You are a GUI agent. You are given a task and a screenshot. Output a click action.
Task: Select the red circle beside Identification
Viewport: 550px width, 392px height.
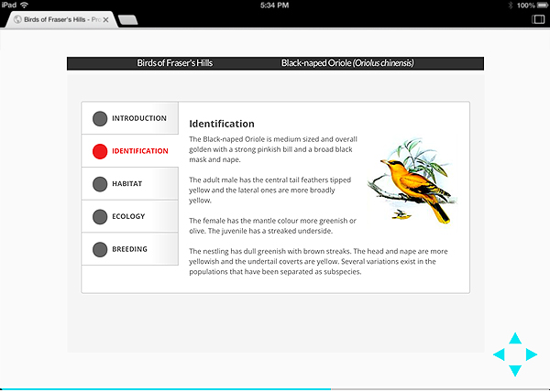[100, 151]
